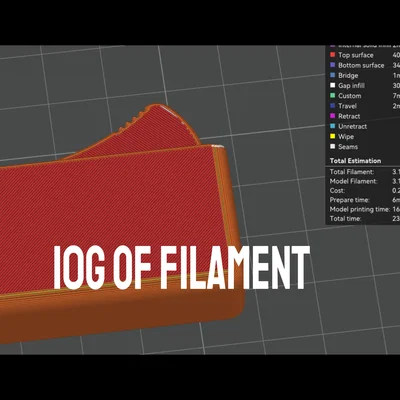Viewport: 400px width, 400px height.
Task: Select the 'Retract' legend label
Action: 349,116
